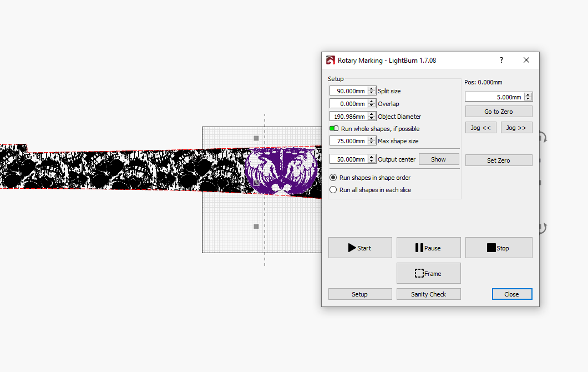Screen dimensions: 588x372
Task: Click the LightBurn logo in title bar
Action: (x=331, y=60)
